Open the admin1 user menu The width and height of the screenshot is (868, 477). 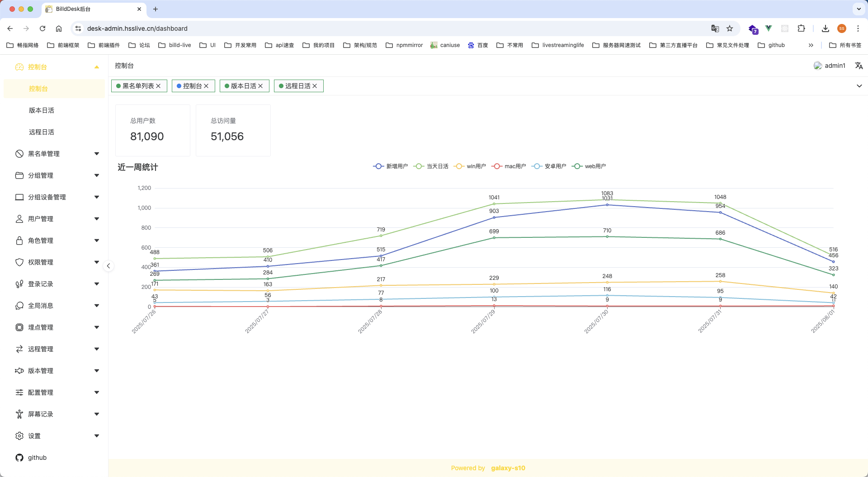pos(830,66)
